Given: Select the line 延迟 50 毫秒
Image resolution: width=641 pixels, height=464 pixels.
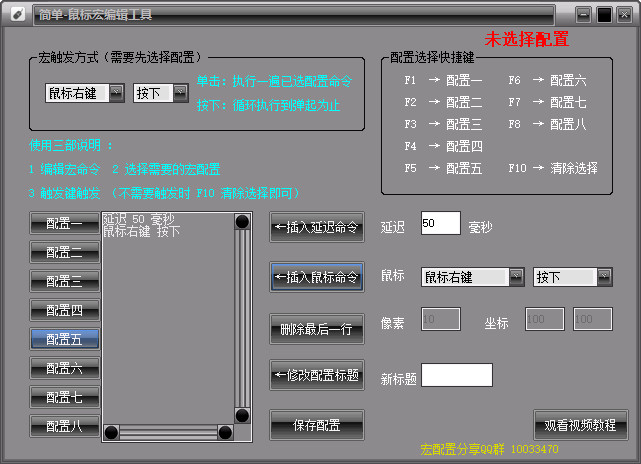Looking at the screenshot, I should click(139, 219).
